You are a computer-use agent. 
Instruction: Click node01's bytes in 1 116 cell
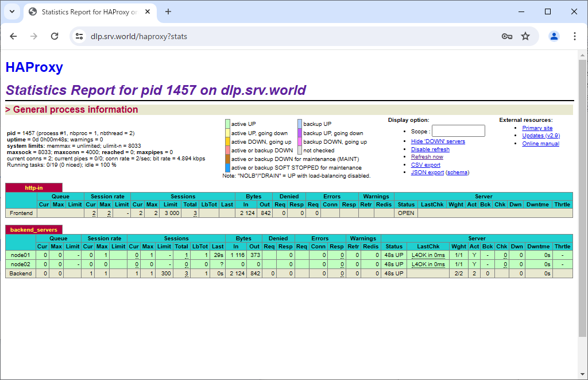[236, 255]
